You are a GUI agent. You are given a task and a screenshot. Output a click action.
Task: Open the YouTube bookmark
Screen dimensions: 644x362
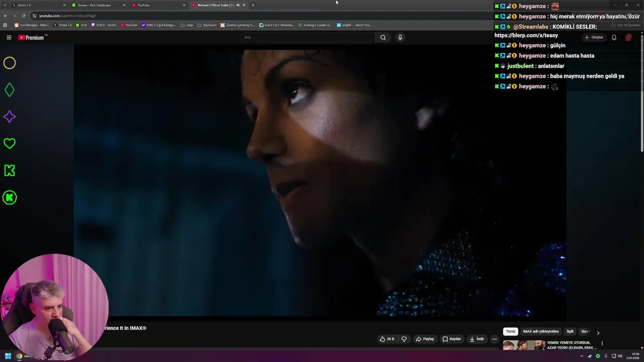[x=129, y=25]
